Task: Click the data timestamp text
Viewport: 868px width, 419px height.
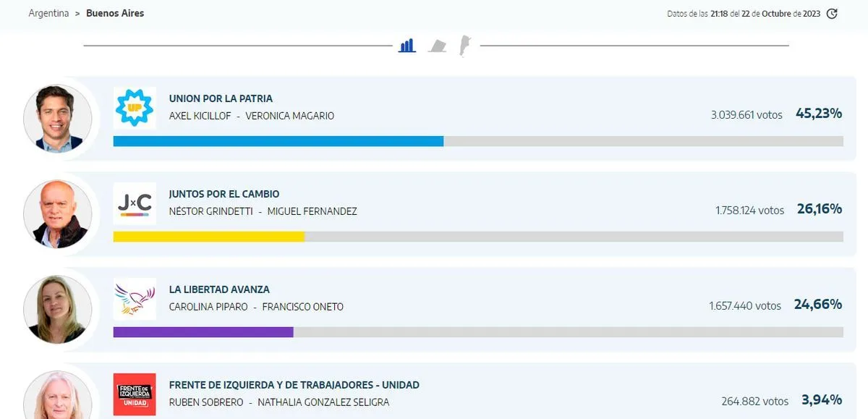Action: coord(744,14)
